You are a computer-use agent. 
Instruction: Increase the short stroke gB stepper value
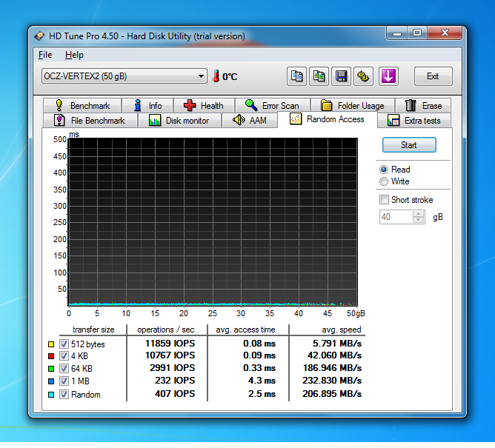419,214
